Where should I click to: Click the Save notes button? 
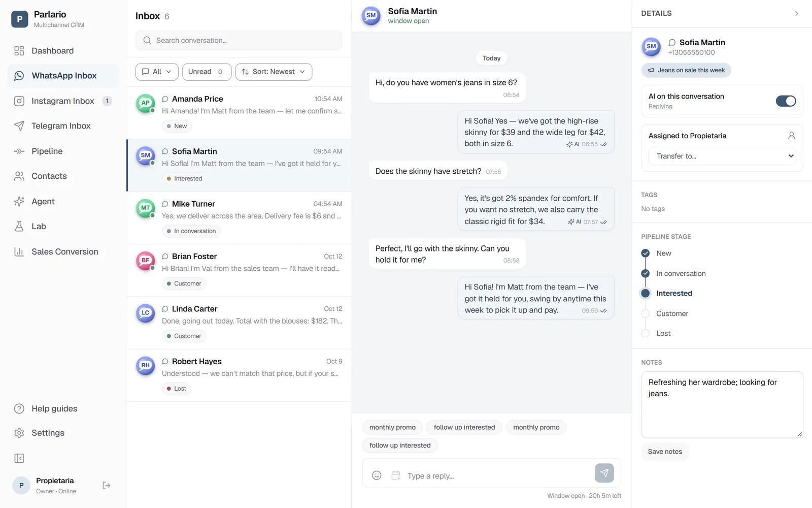(x=665, y=452)
